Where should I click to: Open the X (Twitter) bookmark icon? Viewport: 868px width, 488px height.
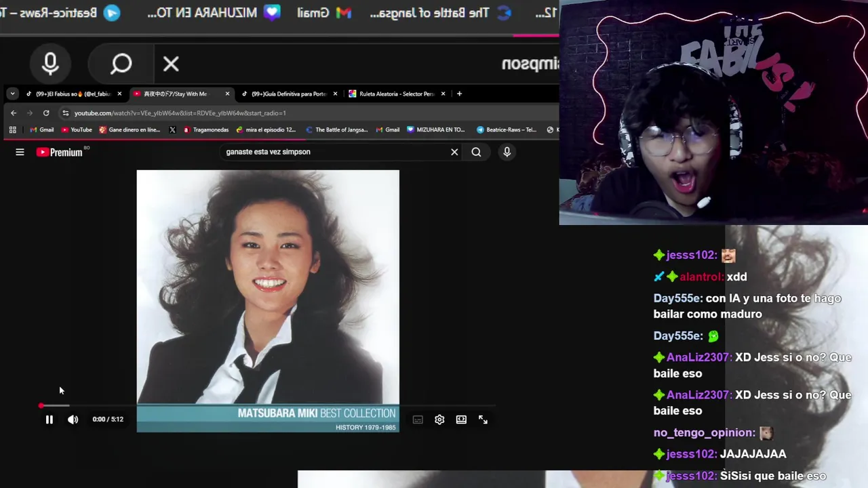172,130
